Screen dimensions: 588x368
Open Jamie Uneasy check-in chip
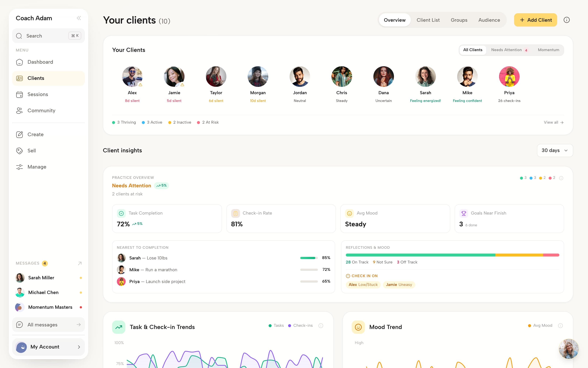[399, 285]
